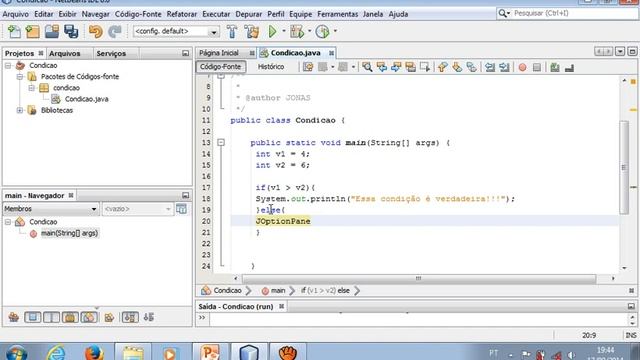Open the Código-Fonte menu
The height and width of the screenshot is (360, 640).
pos(138,14)
